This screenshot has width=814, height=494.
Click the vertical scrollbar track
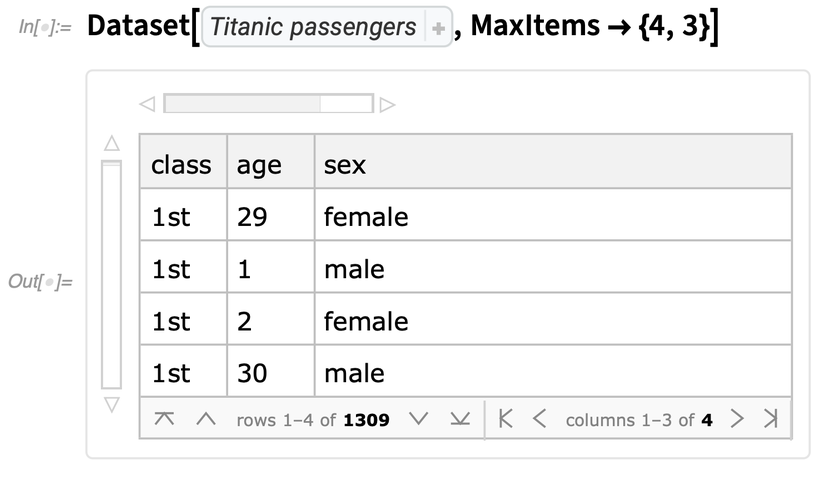(111, 275)
